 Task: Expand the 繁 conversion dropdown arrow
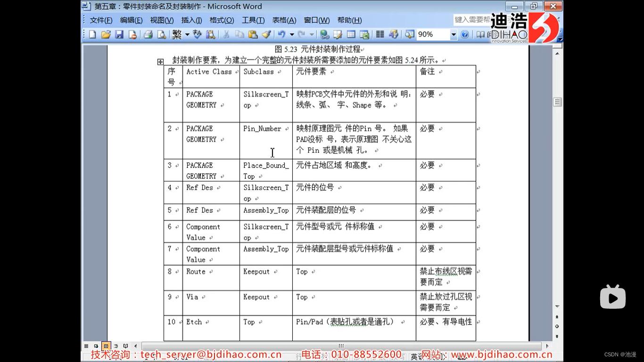point(187,34)
